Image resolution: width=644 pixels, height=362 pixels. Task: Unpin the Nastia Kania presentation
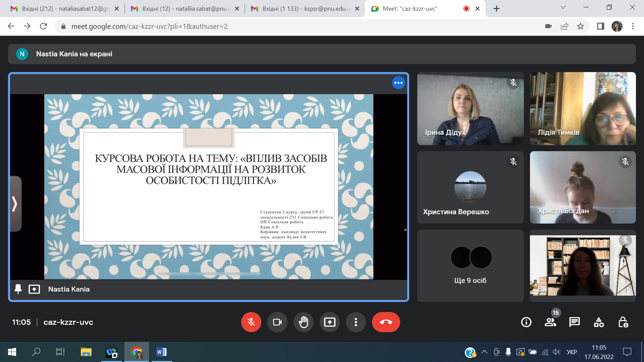click(18, 289)
